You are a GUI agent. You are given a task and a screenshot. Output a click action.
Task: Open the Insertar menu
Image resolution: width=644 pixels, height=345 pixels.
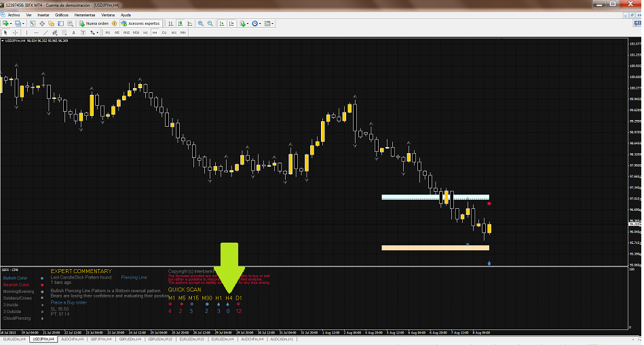[43, 14]
